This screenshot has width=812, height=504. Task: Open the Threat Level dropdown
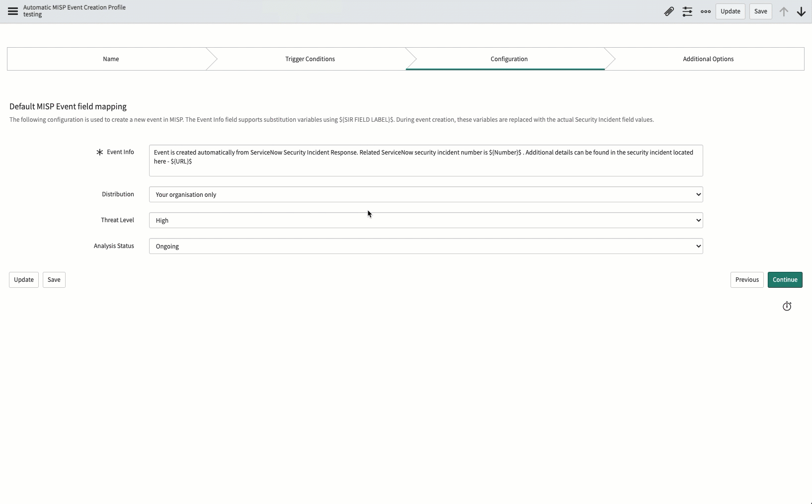426,220
